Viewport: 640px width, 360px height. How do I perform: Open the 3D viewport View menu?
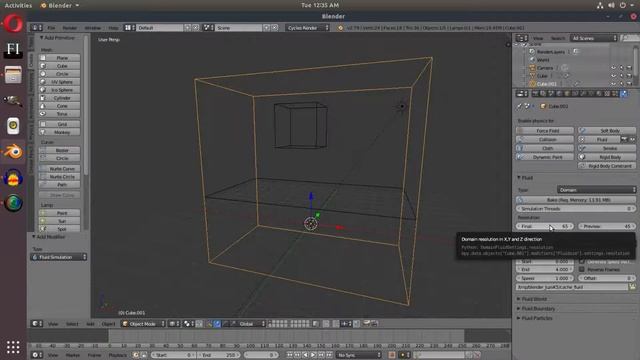53,324
